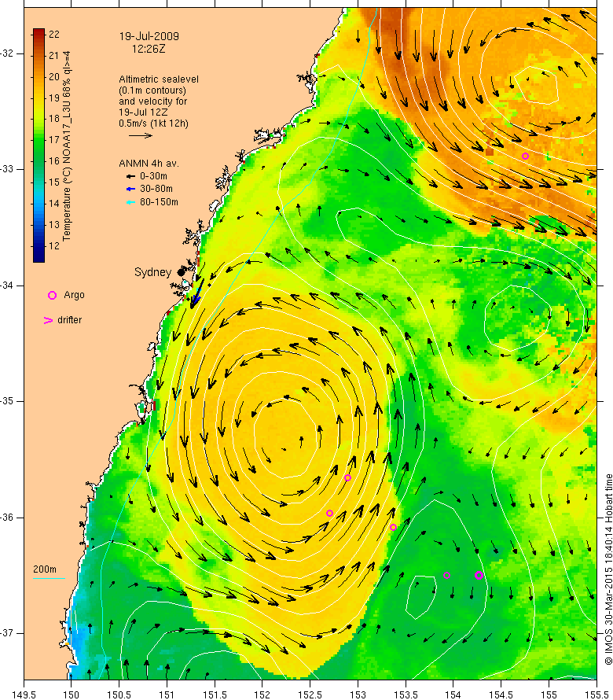Click the colorbar tick label 19

(x=54, y=98)
